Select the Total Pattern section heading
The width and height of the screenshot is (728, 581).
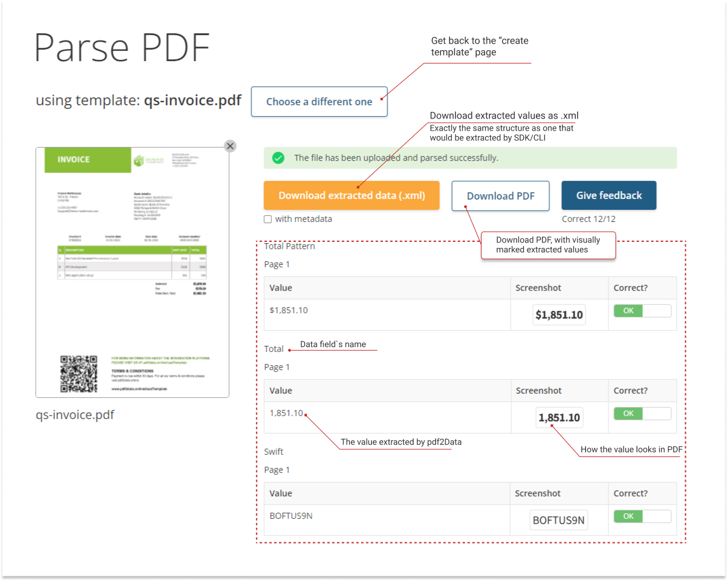[x=289, y=246]
